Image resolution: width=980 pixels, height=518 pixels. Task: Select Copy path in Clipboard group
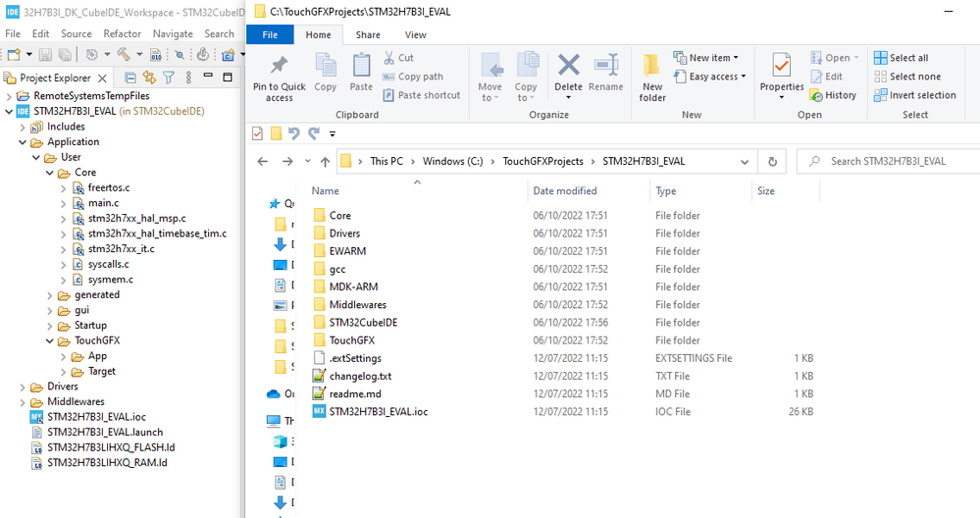click(x=412, y=77)
